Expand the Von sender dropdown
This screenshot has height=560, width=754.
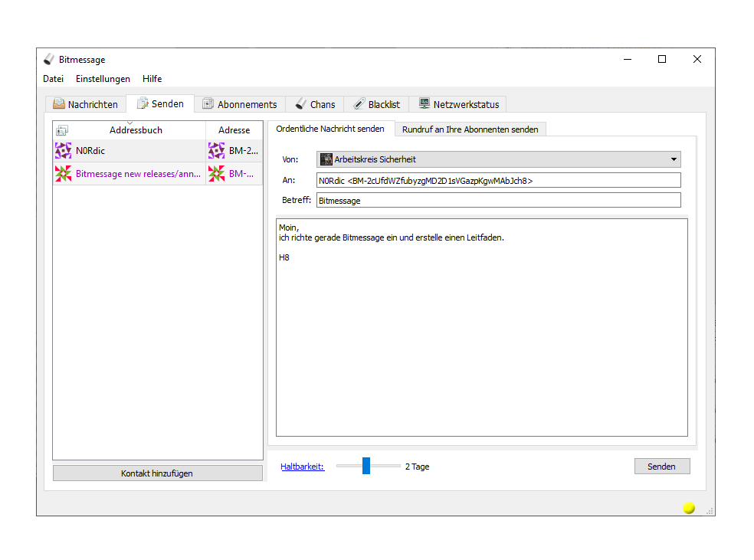coord(499,159)
